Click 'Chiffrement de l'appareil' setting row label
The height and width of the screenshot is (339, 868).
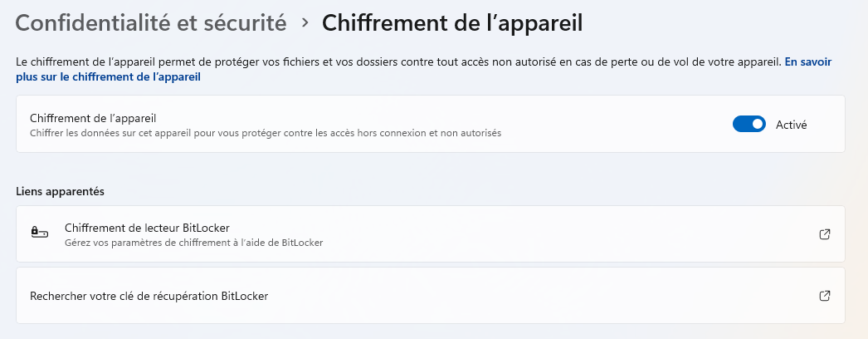pyautogui.click(x=93, y=118)
